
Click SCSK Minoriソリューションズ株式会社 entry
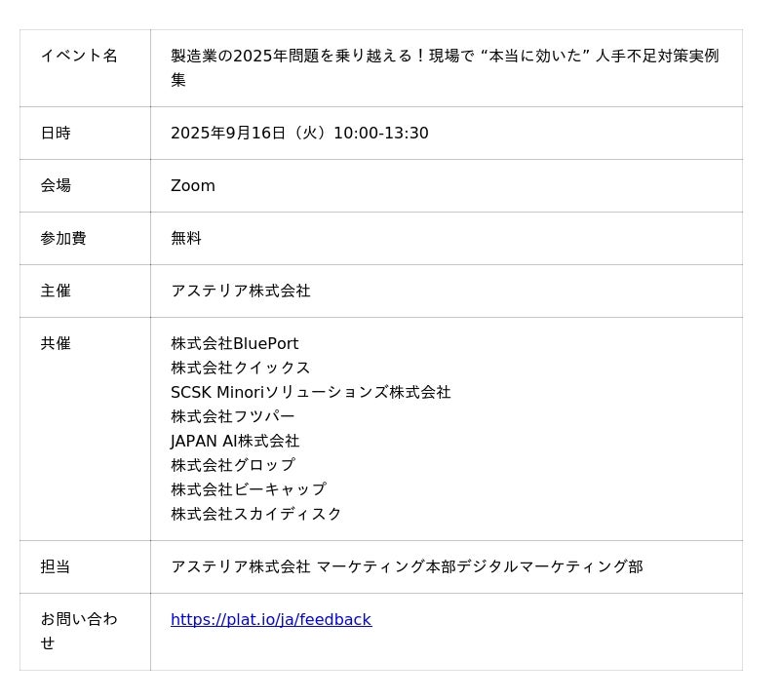tap(311, 392)
